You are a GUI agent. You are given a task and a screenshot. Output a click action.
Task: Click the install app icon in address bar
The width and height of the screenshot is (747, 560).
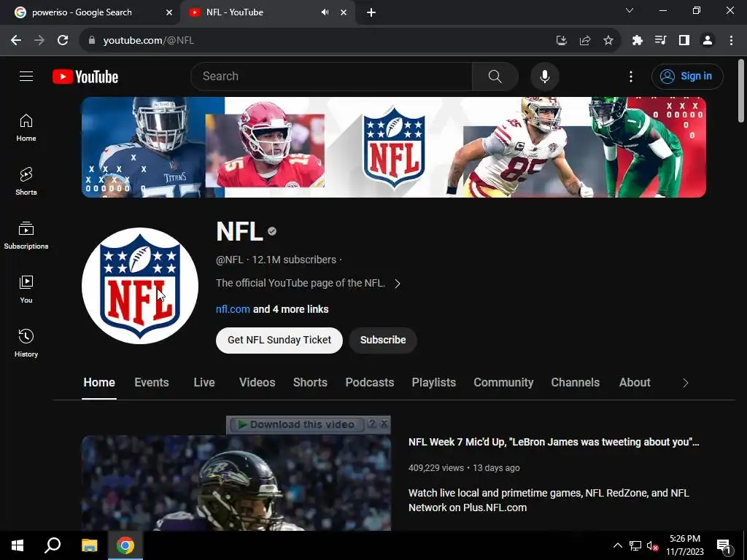[x=562, y=41]
